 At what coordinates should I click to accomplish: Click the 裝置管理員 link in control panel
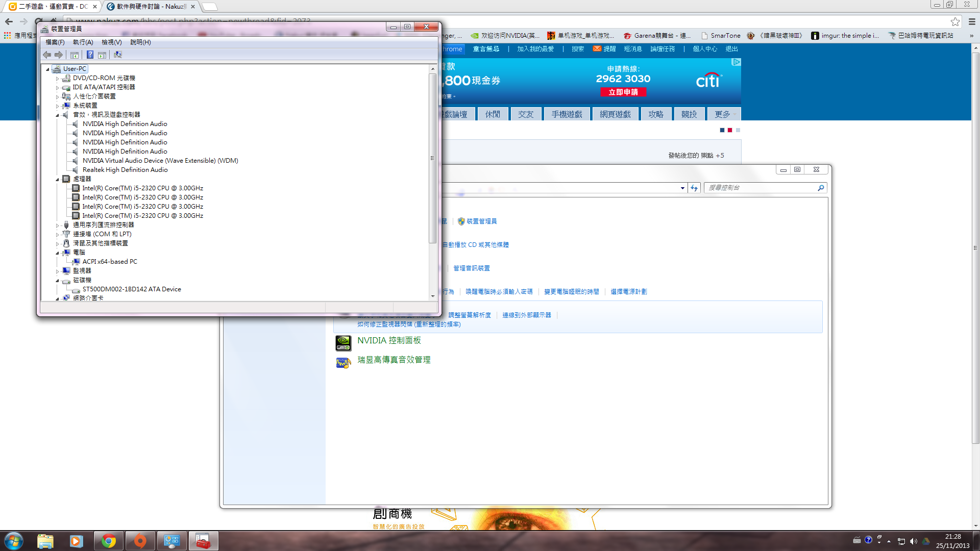(481, 221)
